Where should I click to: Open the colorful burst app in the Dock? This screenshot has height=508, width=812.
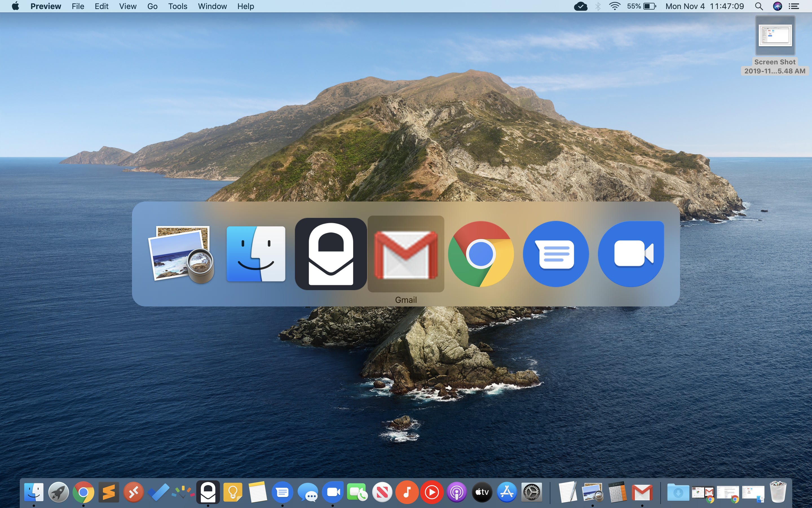click(x=183, y=492)
